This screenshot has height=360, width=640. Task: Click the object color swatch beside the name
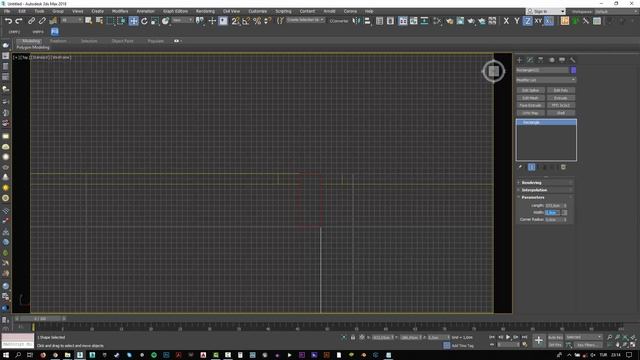point(573,70)
